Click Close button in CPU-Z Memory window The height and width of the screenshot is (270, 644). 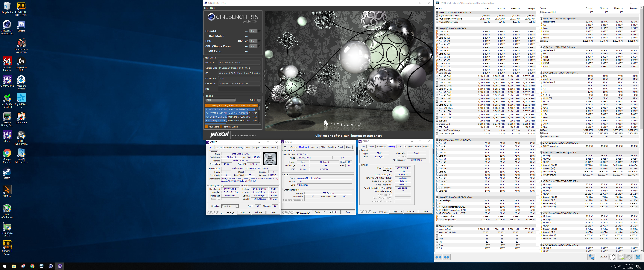pos(425,212)
